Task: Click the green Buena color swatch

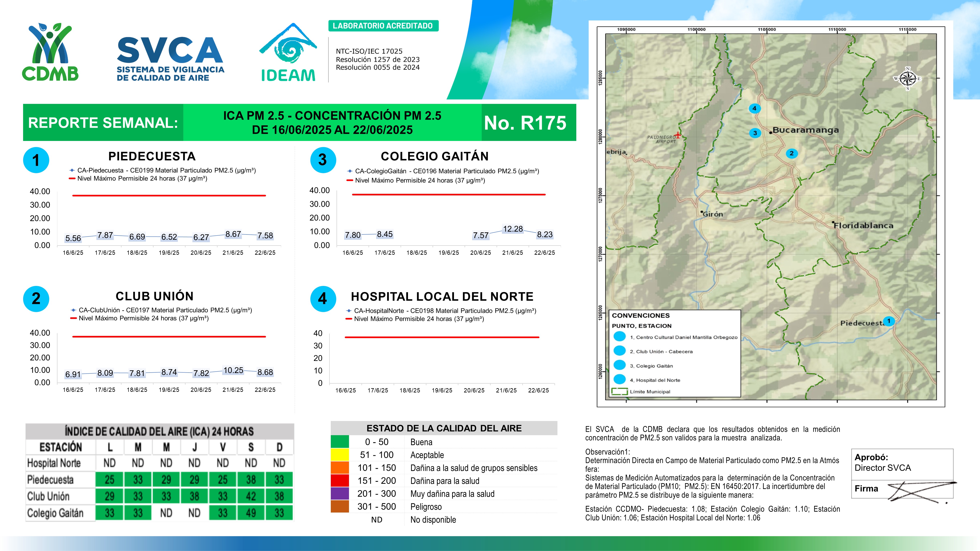Action: tap(340, 442)
